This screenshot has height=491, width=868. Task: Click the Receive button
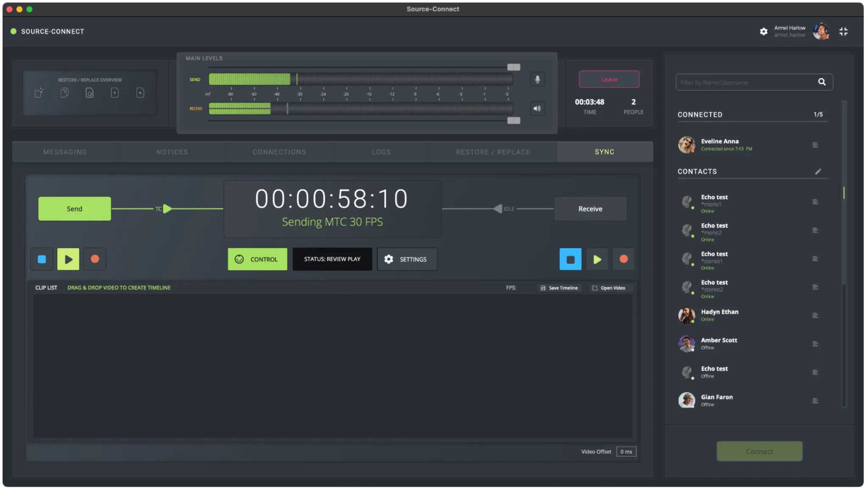590,209
